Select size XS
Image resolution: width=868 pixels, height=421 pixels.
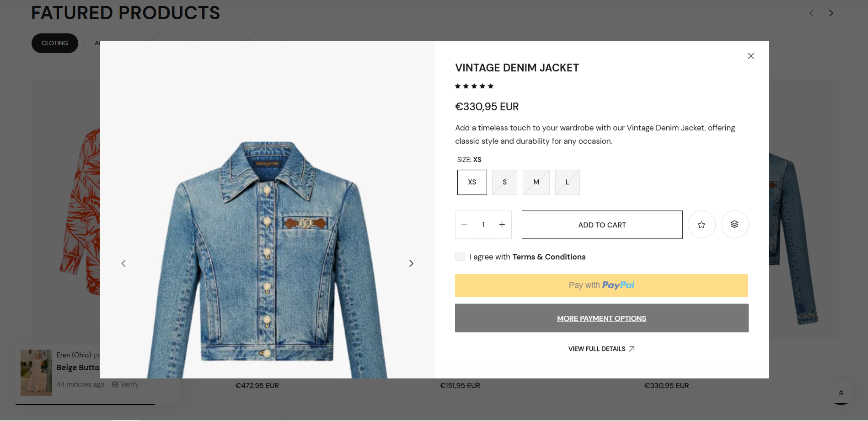click(472, 182)
